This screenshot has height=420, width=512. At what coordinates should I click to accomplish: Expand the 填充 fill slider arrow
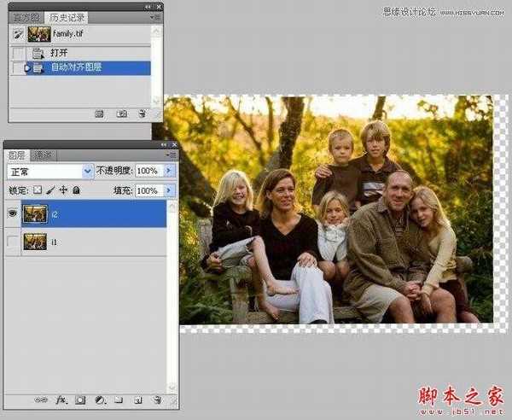coord(169,190)
